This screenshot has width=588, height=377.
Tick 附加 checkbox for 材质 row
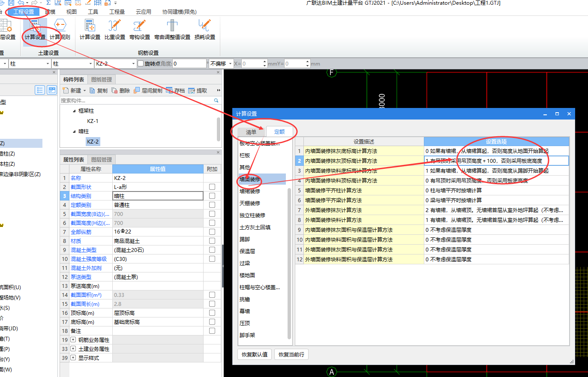pyautogui.click(x=212, y=241)
